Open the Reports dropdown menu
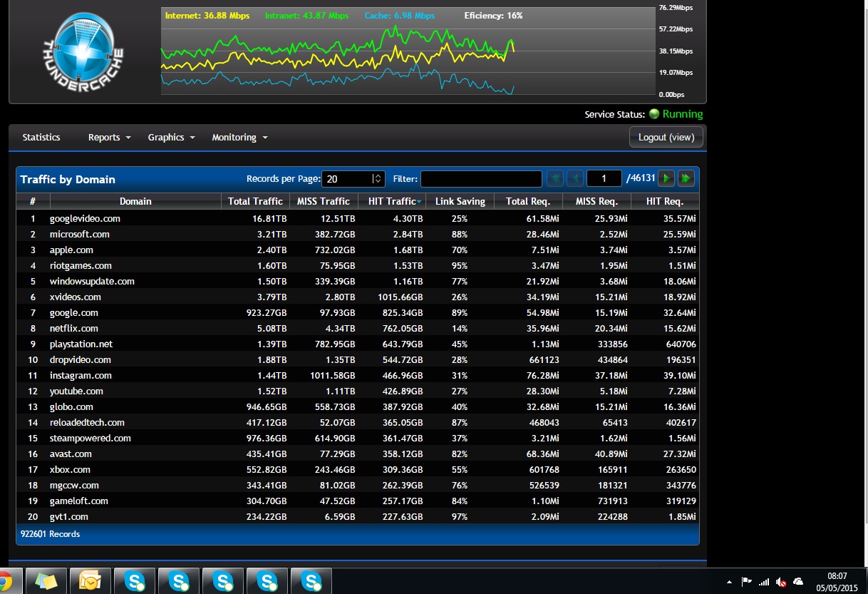The height and width of the screenshot is (594, 868). [x=109, y=138]
